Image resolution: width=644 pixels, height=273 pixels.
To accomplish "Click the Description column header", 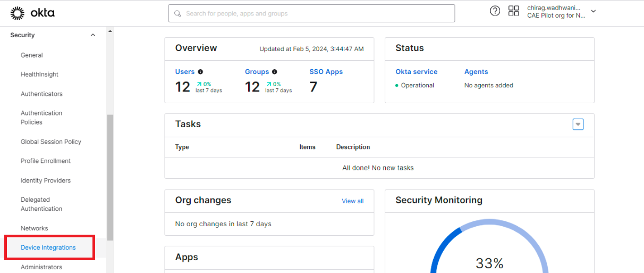I will [x=353, y=147].
